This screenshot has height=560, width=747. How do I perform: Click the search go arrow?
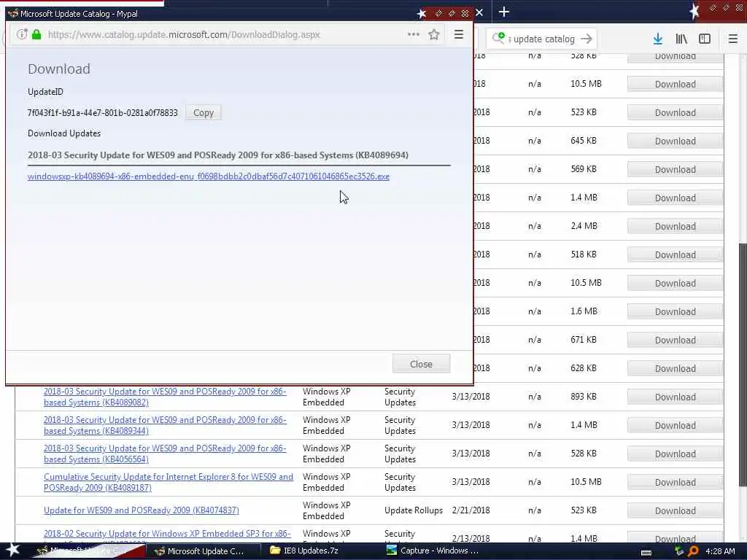[x=587, y=39]
